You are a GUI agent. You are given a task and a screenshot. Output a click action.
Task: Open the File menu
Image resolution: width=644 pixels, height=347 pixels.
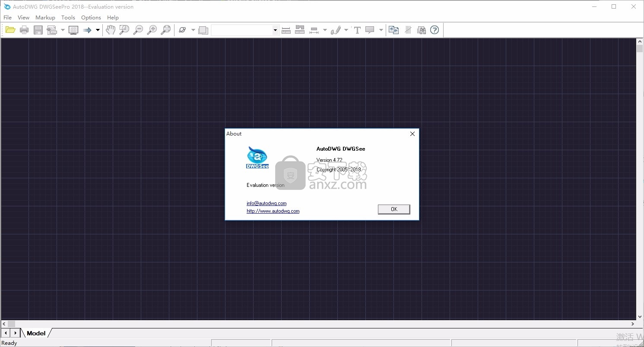[8, 18]
